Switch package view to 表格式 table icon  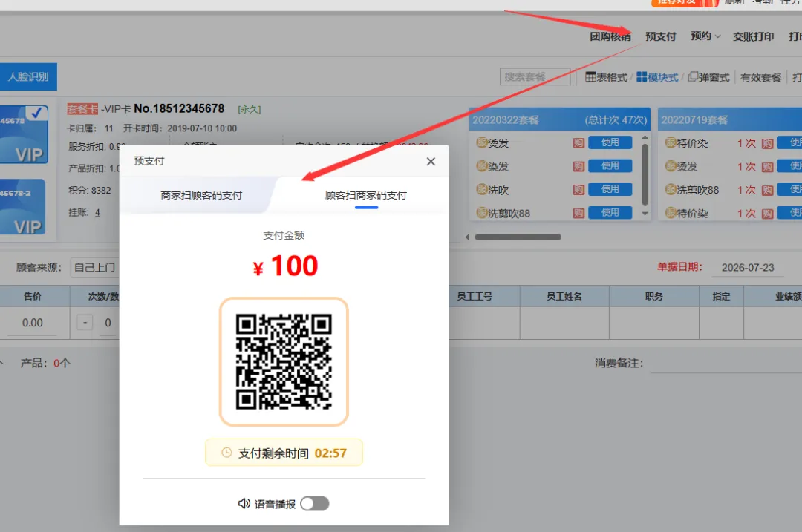coord(590,76)
